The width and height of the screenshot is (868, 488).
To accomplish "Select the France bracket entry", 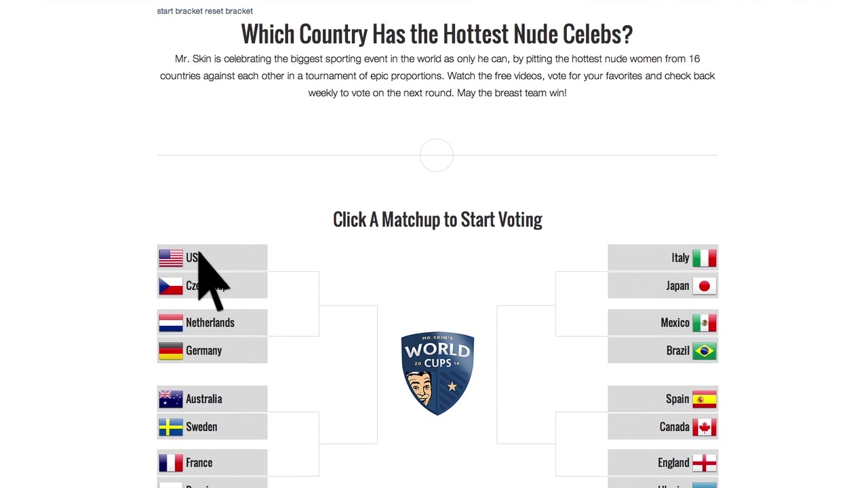I will point(212,463).
